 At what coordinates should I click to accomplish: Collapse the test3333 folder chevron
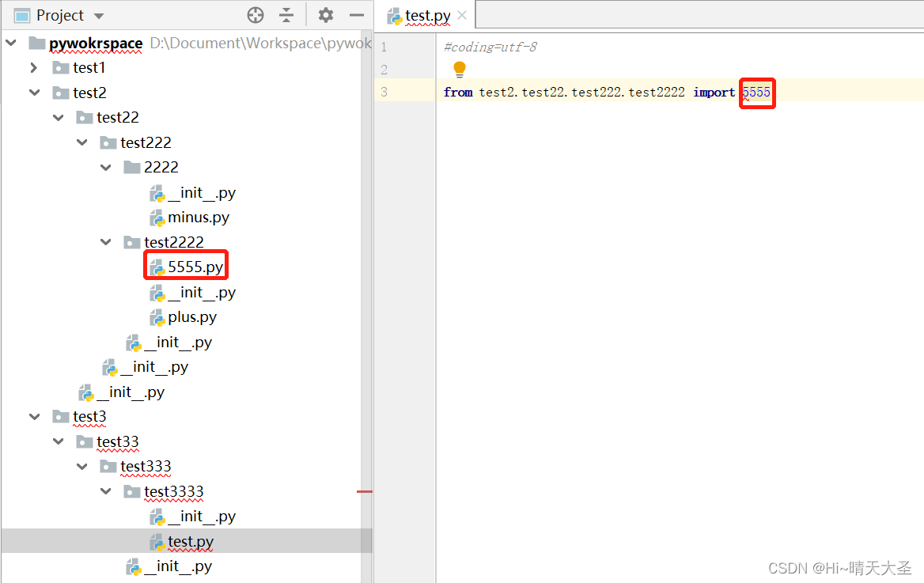coord(105,491)
